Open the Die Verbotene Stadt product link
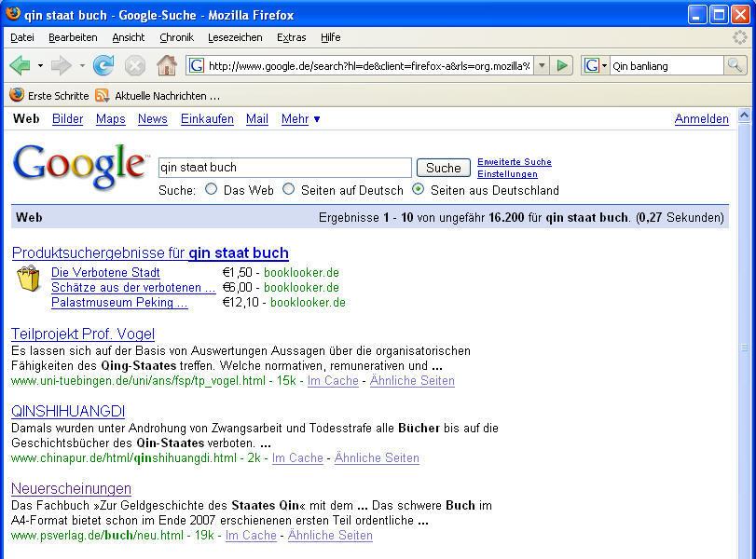Screen dimensions: 756x559 (105, 272)
